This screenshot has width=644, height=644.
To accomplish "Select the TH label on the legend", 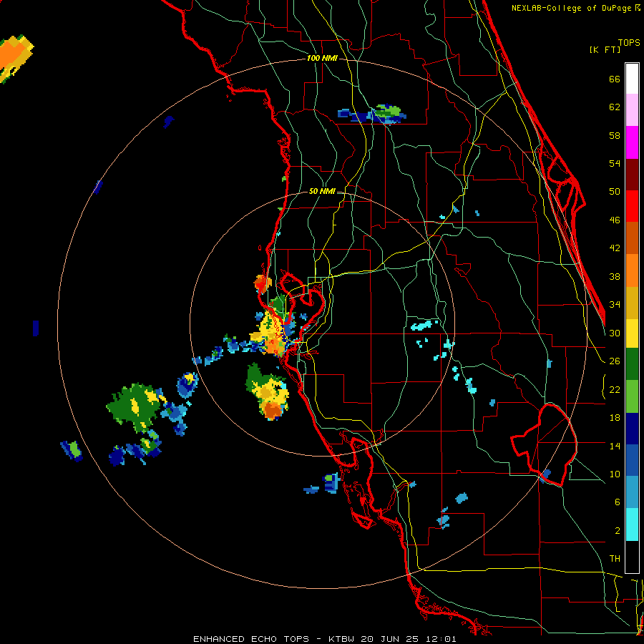I will tap(615, 559).
